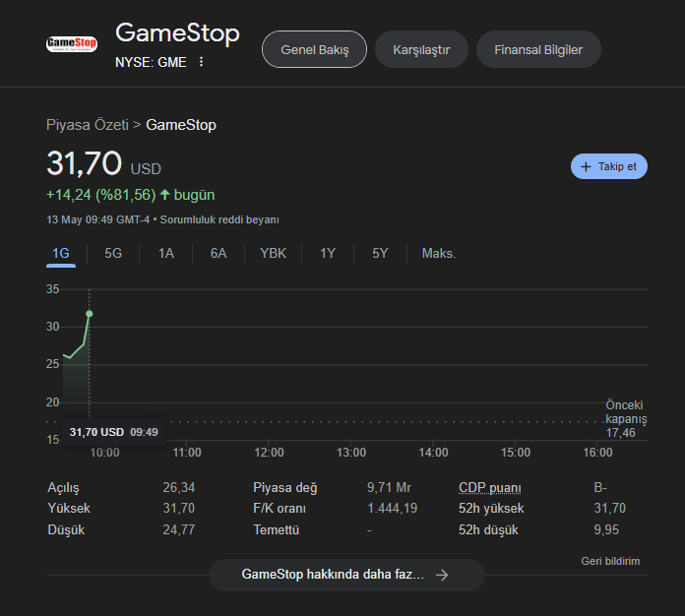Switch chart to 1A range
Screen dimensions: 685x616
(x=166, y=254)
